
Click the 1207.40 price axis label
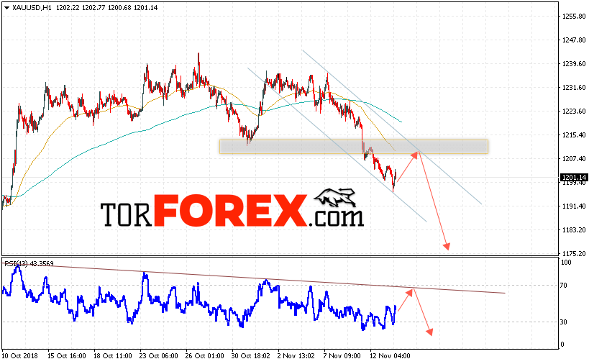click(x=574, y=158)
